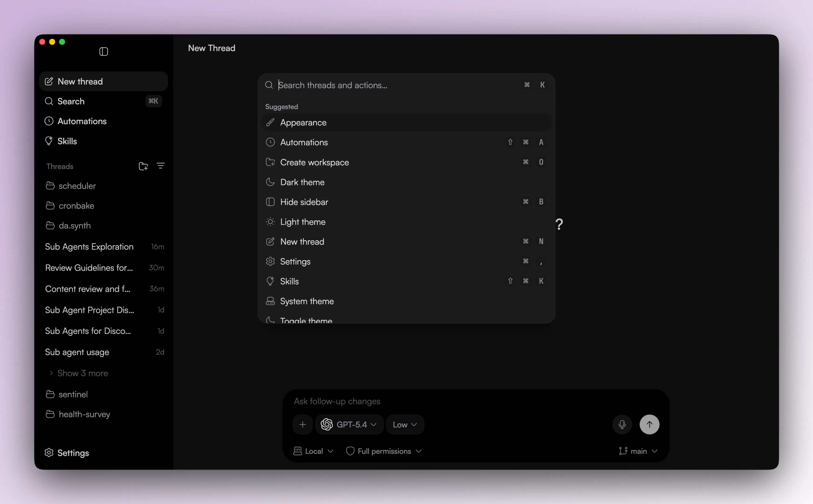Click the new folder icon beside Threads
Image resolution: width=813 pixels, height=504 pixels.
(143, 166)
